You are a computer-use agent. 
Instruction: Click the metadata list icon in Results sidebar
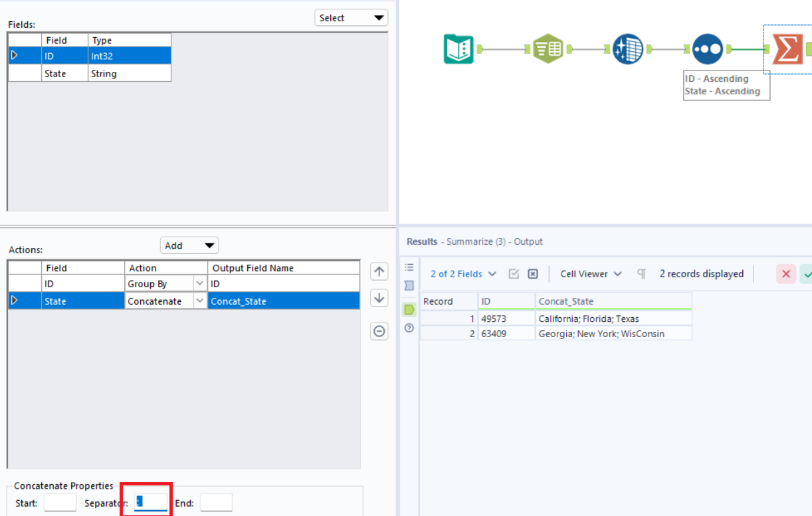coord(409,266)
